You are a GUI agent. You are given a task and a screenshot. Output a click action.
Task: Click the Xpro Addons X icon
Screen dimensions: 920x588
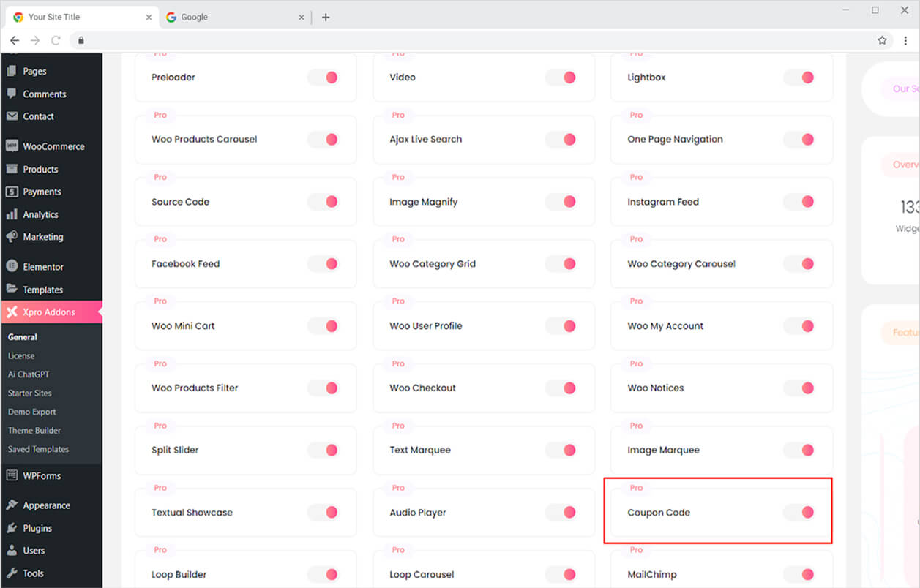coord(12,312)
